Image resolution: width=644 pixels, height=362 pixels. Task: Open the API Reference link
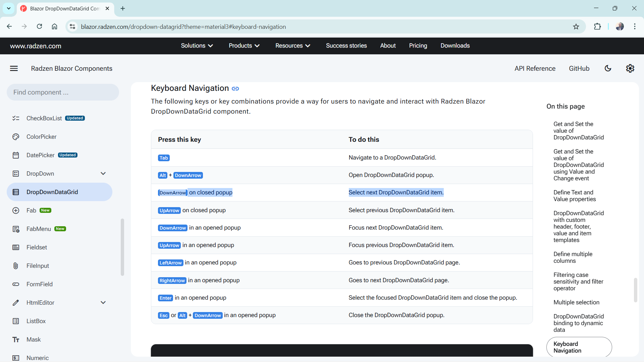[x=535, y=68]
